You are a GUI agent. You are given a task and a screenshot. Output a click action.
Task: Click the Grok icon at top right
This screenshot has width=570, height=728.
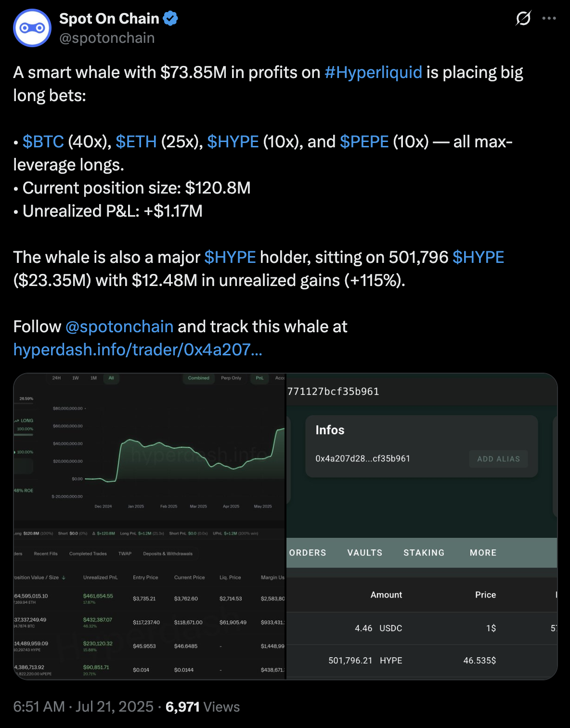click(523, 18)
